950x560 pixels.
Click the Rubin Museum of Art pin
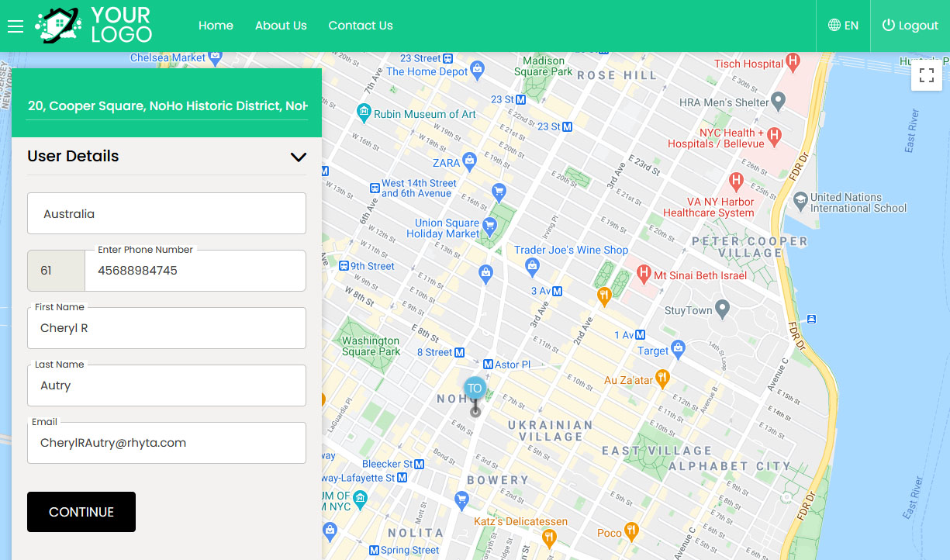coord(364,113)
